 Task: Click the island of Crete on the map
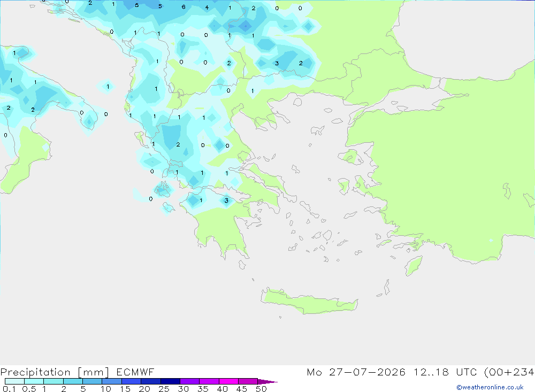point(310,301)
